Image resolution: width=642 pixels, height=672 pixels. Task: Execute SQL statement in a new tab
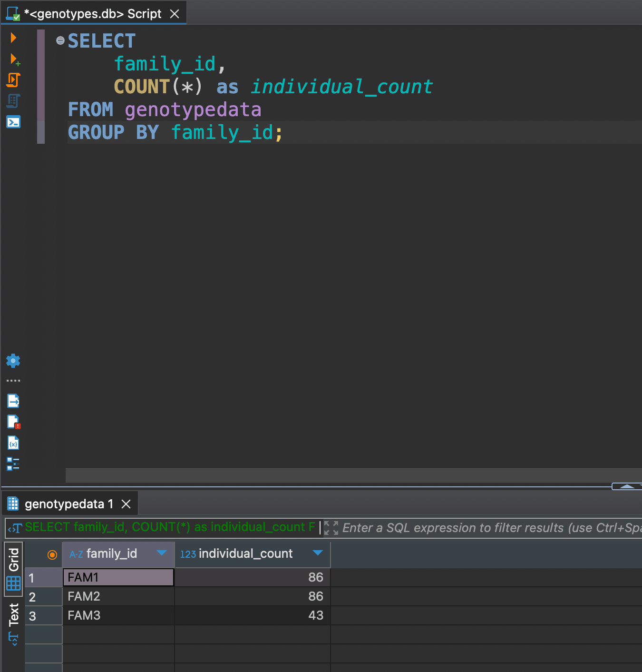(x=13, y=59)
